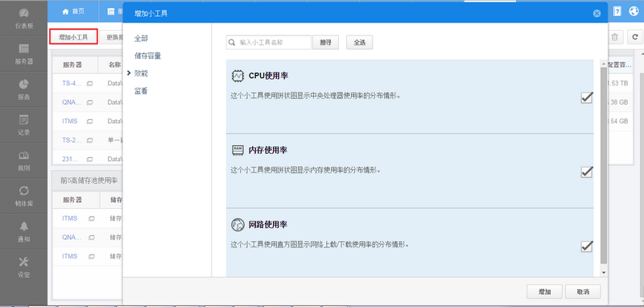Open the 韧体库 firmware sidebar item
This screenshot has height=307, width=644.
coord(24,196)
